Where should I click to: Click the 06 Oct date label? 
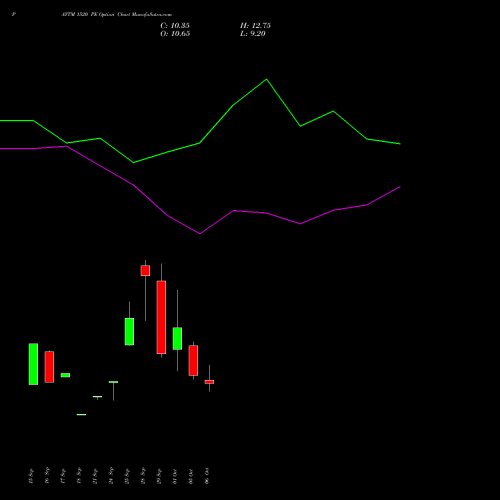207,476
